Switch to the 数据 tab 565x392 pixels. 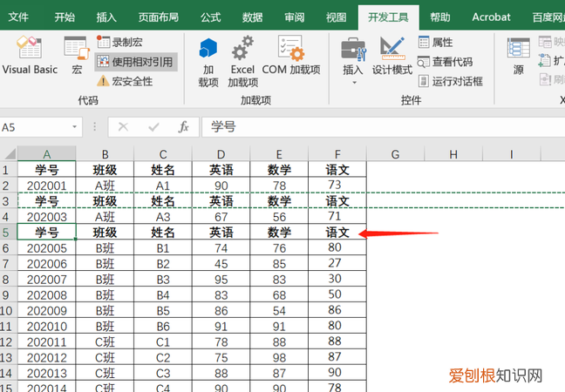tap(252, 17)
